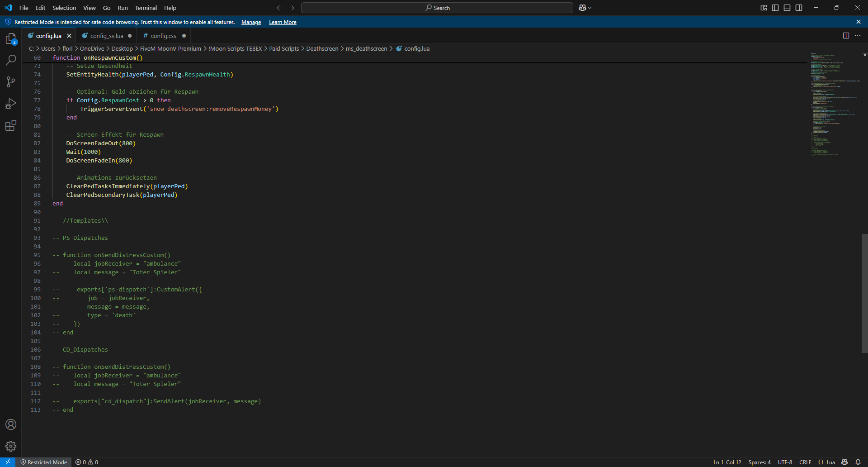This screenshot has width=868, height=467.
Task: Open the Search view in activity bar
Action: (11, 60)
